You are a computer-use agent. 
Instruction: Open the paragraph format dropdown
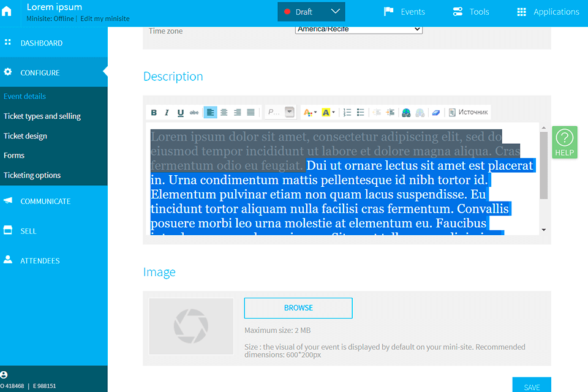(x=281, y=112)
